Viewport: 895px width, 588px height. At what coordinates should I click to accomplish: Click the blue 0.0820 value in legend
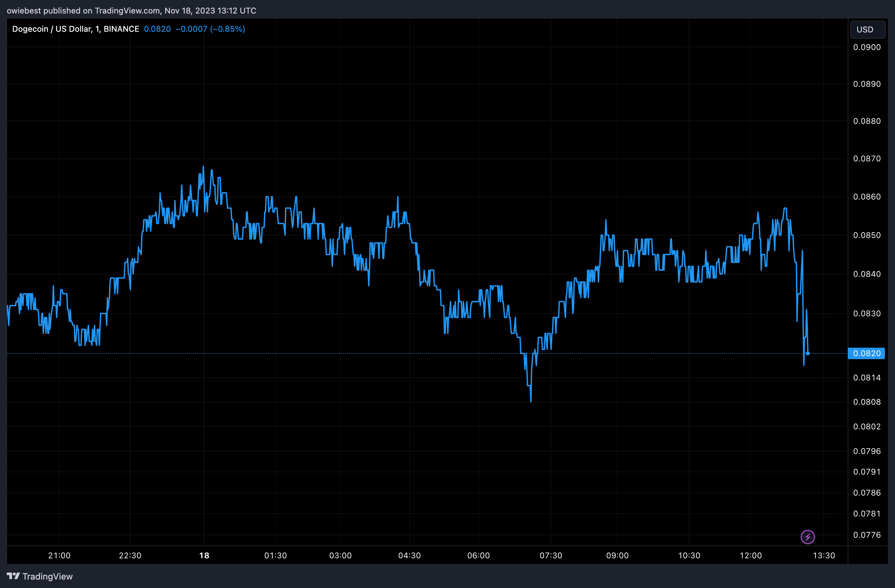coord(157,29)
